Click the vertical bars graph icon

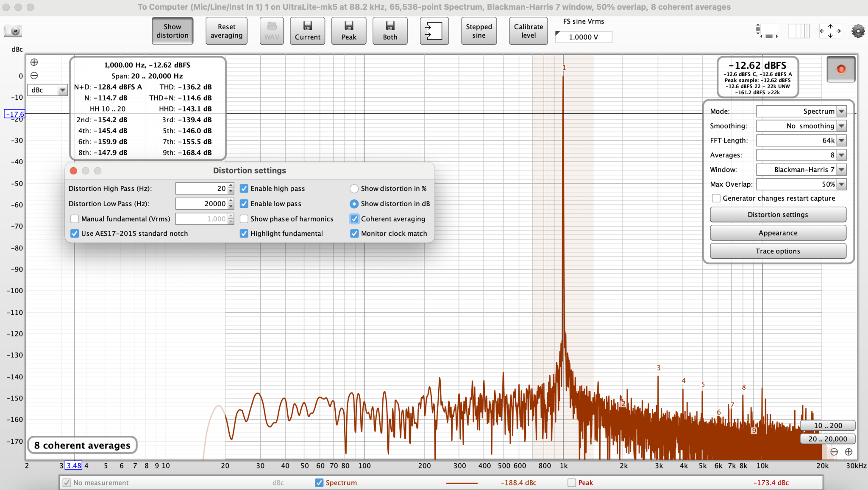(798, 31)
